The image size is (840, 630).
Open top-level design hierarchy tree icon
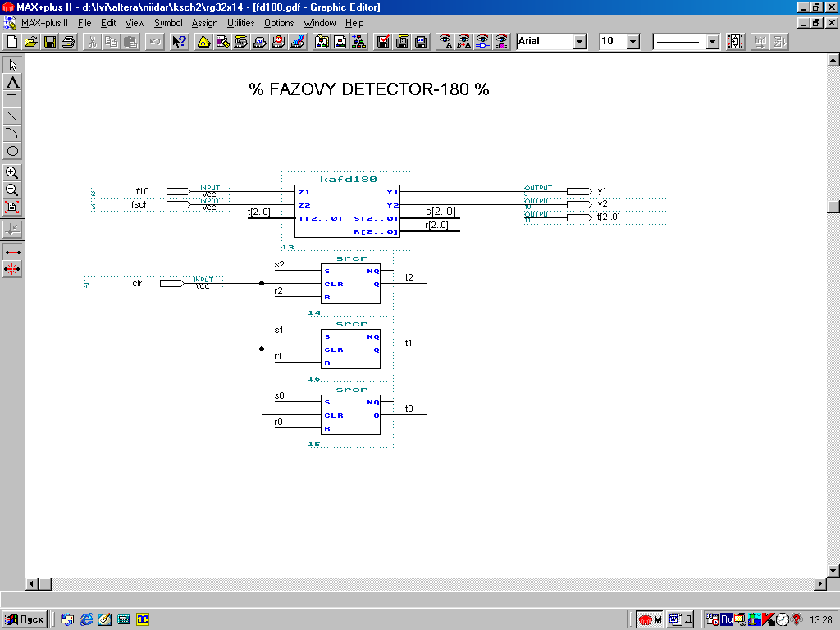(x=359, y=41)
